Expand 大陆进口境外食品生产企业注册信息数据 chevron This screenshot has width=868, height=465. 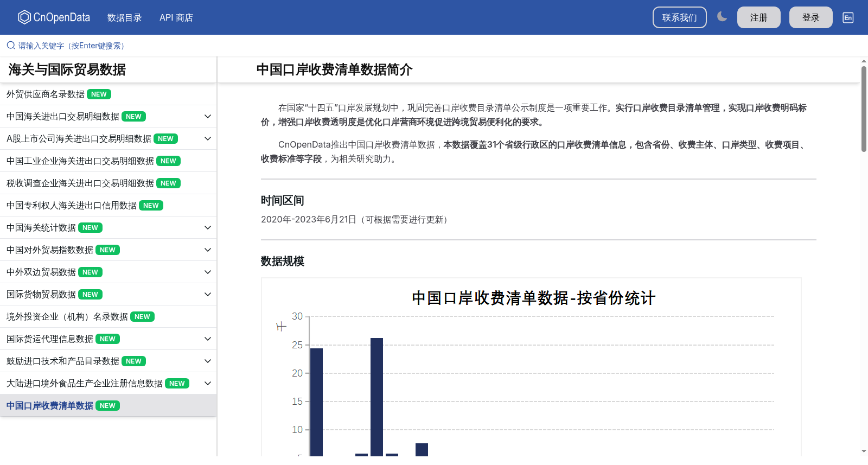(x=207, y=383)
